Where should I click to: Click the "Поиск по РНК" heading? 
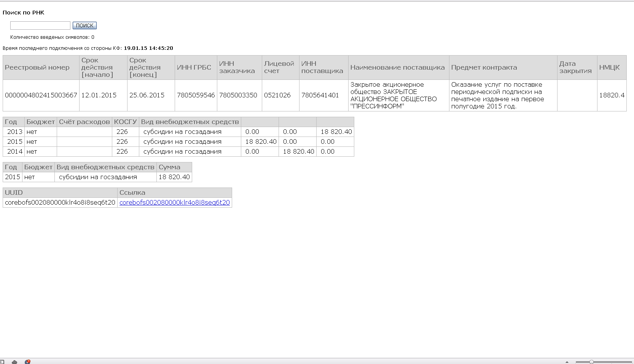(24, 13)
